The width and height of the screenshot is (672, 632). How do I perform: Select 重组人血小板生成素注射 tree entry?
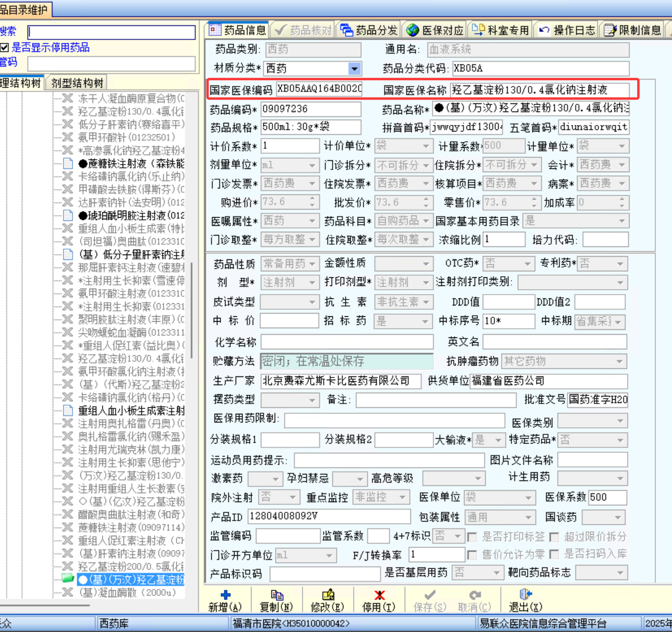point(131,411)
